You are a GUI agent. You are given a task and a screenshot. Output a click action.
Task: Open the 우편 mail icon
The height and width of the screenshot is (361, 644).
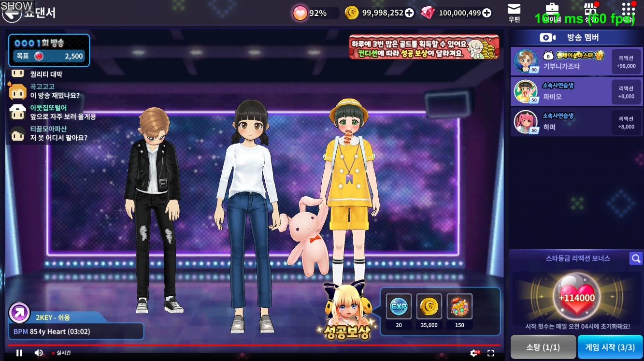514,13
